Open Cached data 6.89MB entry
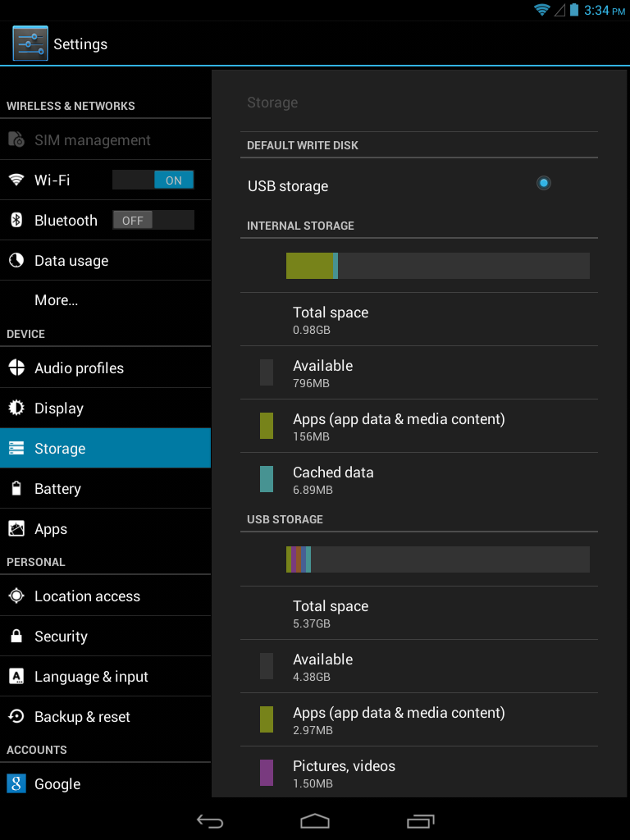The image size is (630, 840). tap(419, 479)
